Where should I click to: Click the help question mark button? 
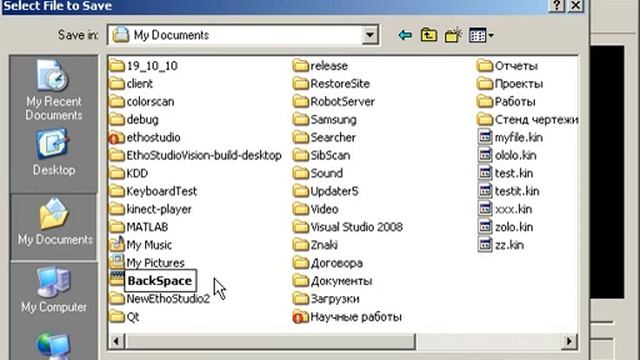click(x=557, y=5)
